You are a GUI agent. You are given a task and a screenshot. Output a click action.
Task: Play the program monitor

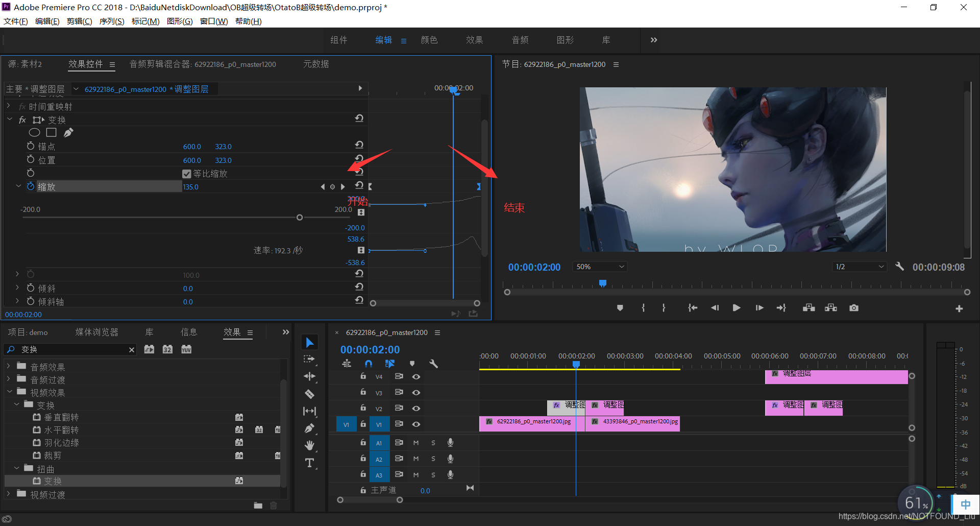click(x=737, y=308)
